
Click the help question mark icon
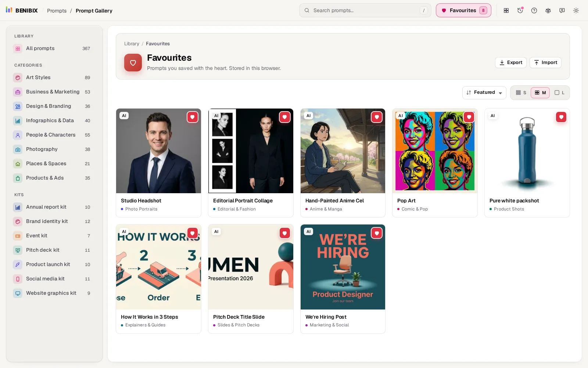tap(534, 10)
